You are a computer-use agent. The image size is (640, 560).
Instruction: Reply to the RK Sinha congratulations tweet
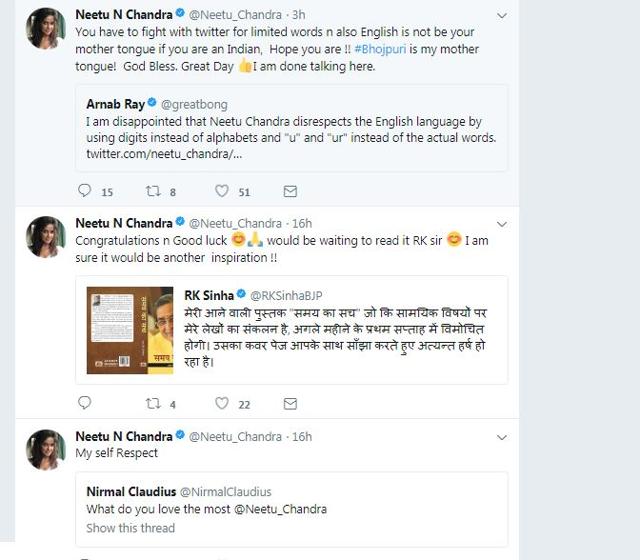click(x=84, y=404)
